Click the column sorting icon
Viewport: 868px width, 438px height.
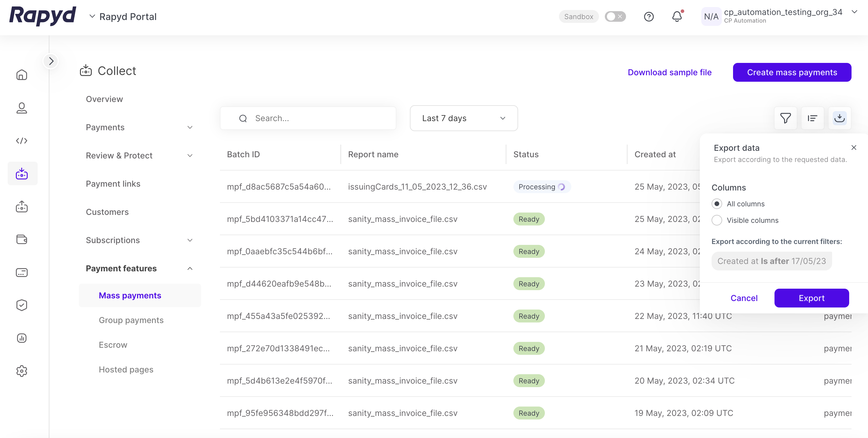pyautogui.click(x=812, y=118)
